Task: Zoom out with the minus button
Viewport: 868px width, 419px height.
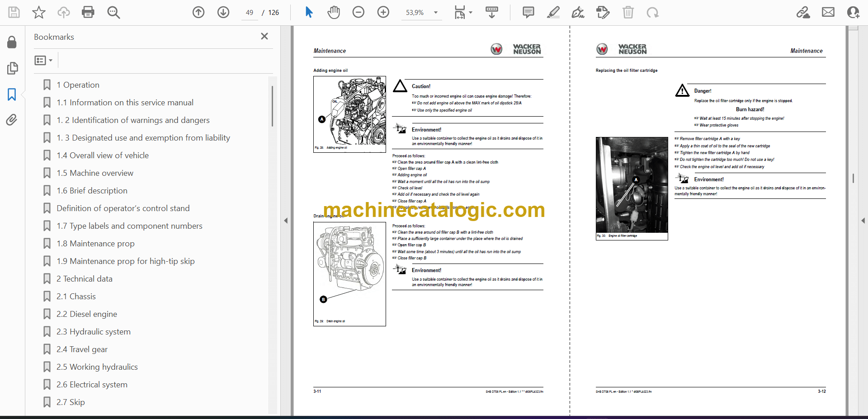Action: tap(359, 12)
